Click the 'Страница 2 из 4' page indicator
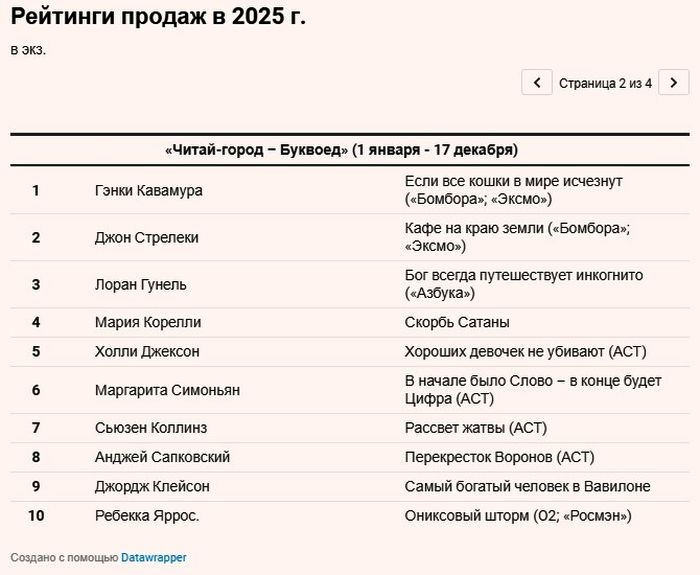Image resolution: width=700 pixels, height=575 pixels. pos(605,83)
